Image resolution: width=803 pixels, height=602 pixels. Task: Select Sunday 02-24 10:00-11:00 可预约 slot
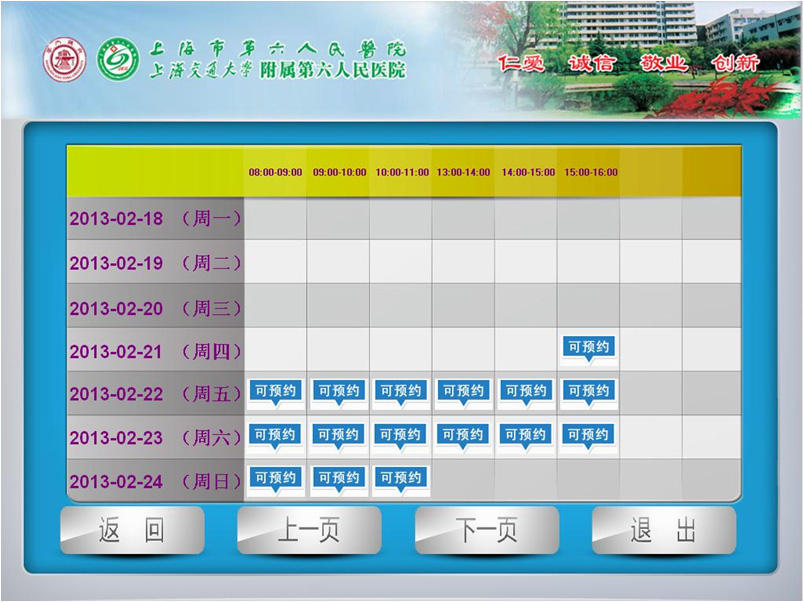[401, 479]
